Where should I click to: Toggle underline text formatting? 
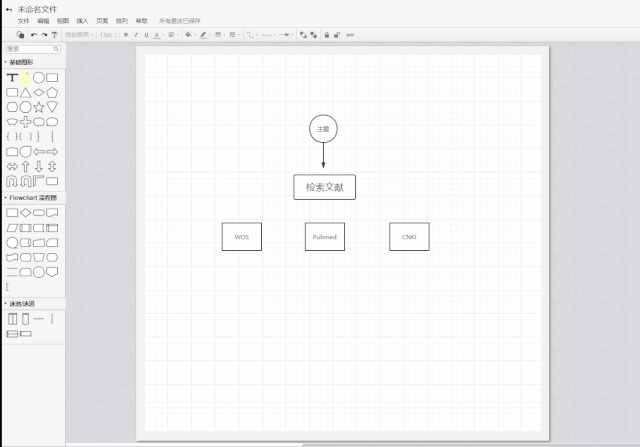[145, 34]
